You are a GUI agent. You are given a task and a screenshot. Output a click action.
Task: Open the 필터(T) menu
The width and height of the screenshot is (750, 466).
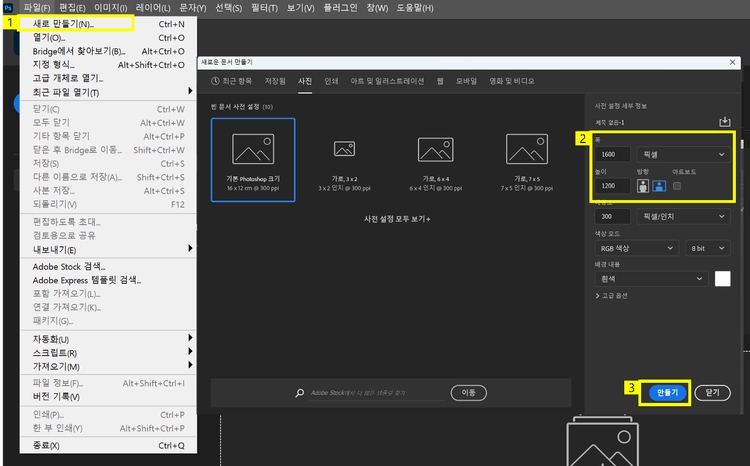click(x=265, y=8)
